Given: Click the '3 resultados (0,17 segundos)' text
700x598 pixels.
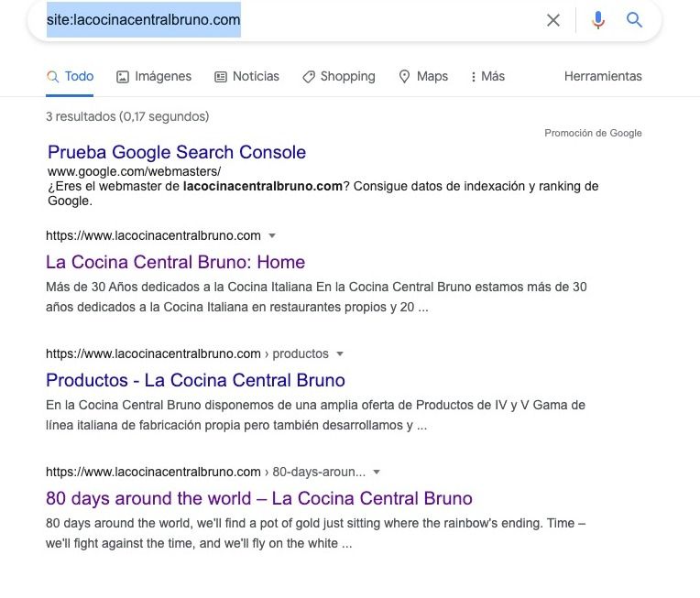Looking at the screenshot, I should click(x=127, y=116).
